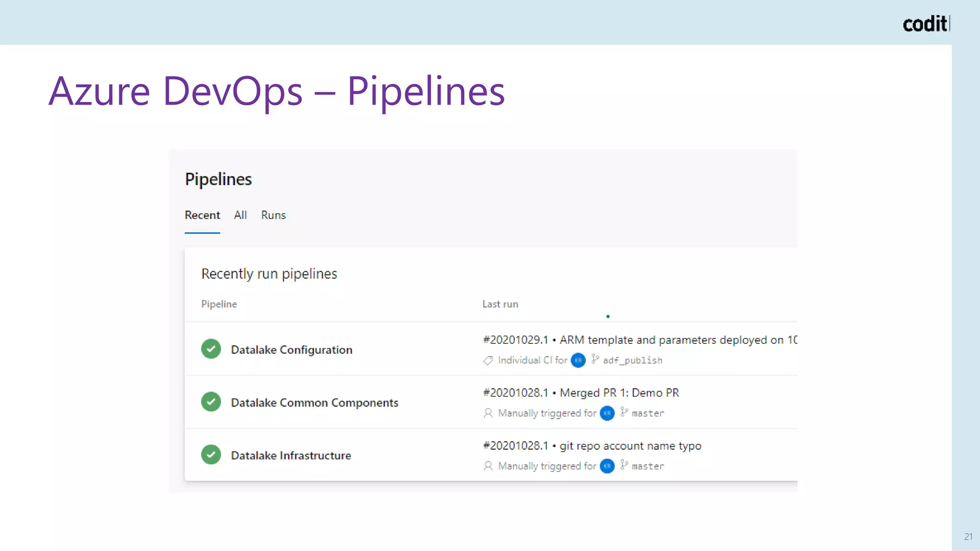Viewport: 980px width, 551px height.
Task: Click Datalake Infrastructure success status icon
Action: [x=211, y=454]
